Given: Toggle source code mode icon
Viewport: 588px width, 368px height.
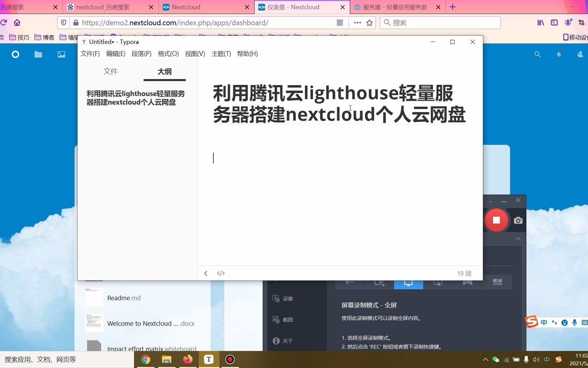Looking at the screenshot, I should [221, 273].
